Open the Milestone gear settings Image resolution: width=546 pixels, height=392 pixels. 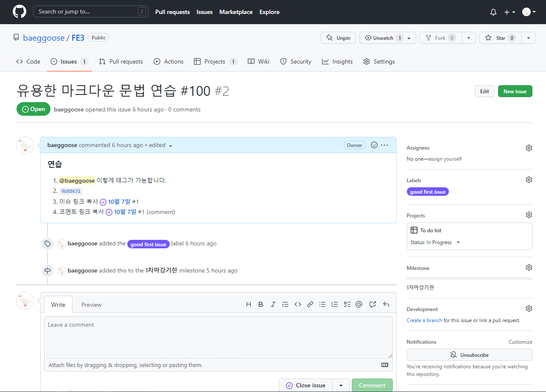[x=529, y=267]
